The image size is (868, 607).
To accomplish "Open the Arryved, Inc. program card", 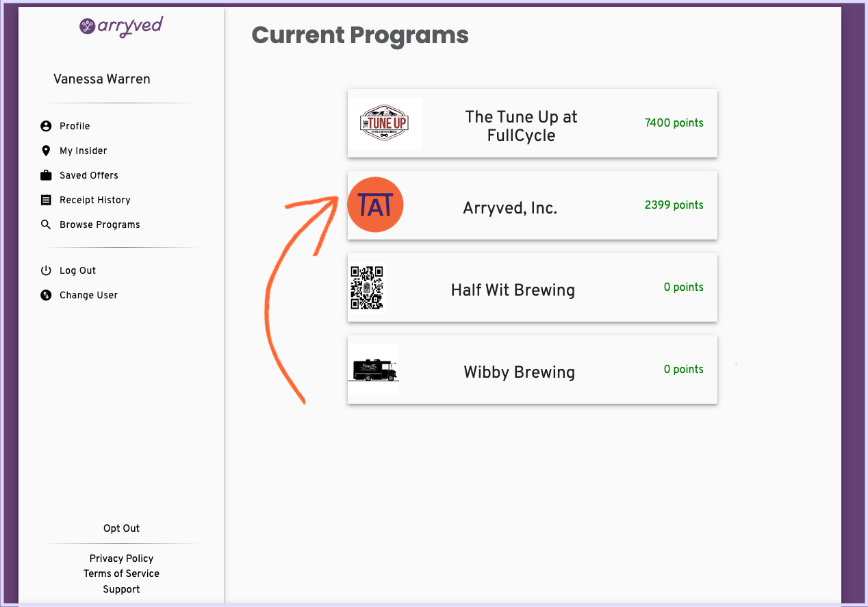I will point(533,205).
